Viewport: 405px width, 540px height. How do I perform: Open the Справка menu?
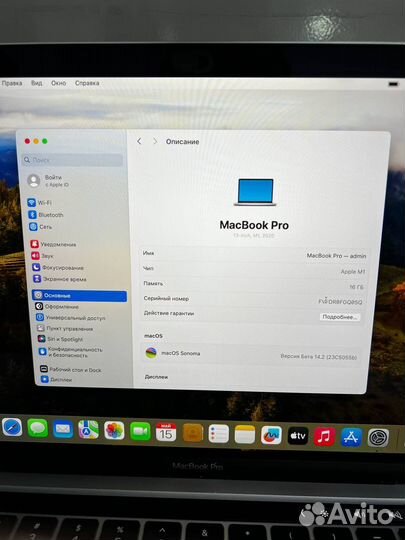87,83
